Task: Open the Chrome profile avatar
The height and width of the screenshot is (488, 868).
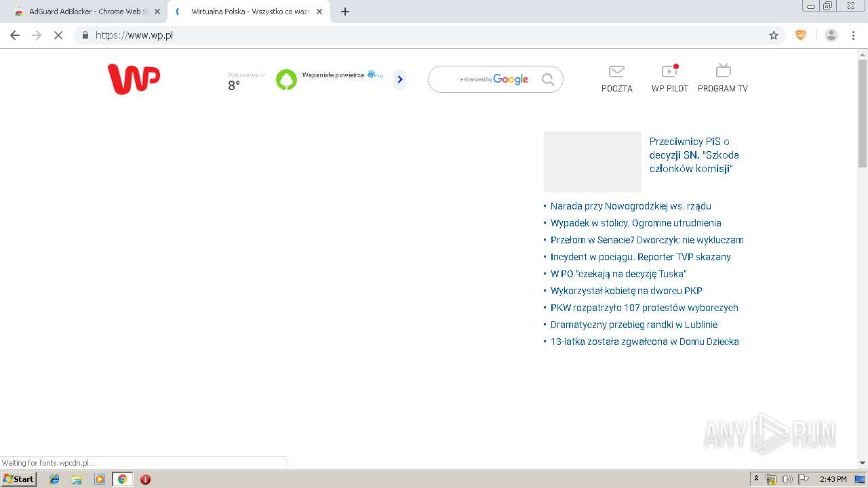Action: (831, 35)
